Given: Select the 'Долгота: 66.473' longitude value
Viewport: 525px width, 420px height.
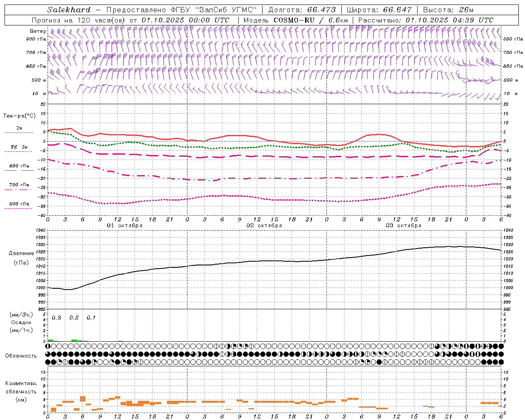Looking at the screenshot, I should [302, 10].
